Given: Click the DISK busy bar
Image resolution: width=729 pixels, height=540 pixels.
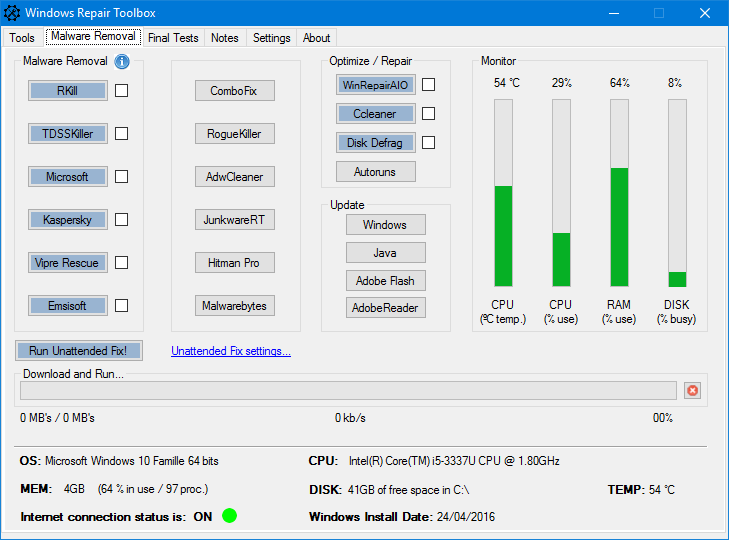Looking at the screenshot, I should click(x=677, y=193).
